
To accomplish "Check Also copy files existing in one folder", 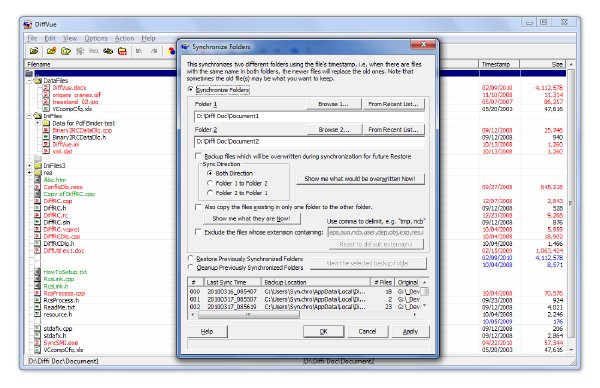I will (198, 207).
